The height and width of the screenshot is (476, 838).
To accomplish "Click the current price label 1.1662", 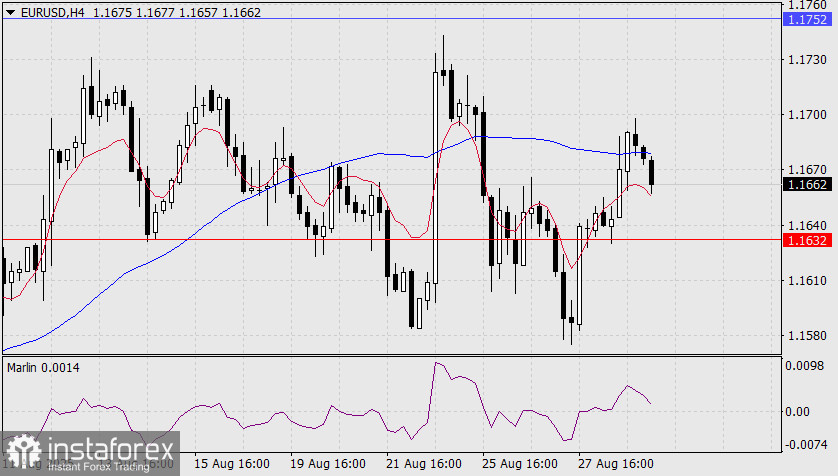I will [x=808, y=185].
